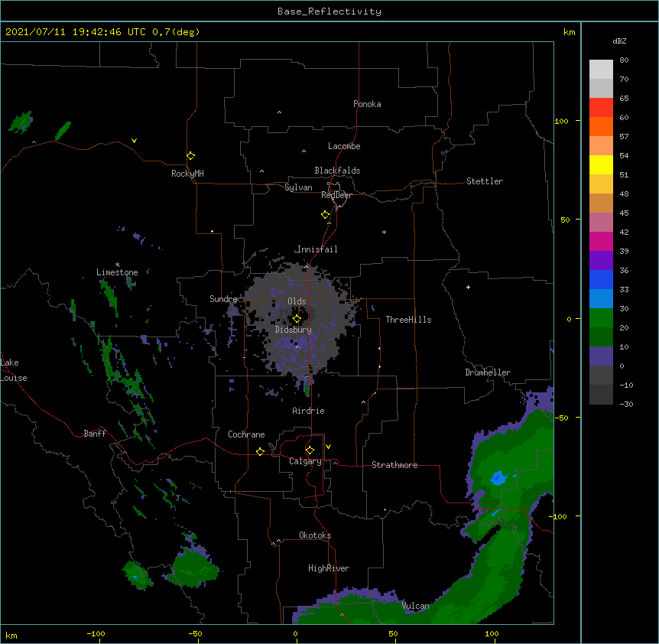Click the 65 value in the dBZ legend

point(624,99)
